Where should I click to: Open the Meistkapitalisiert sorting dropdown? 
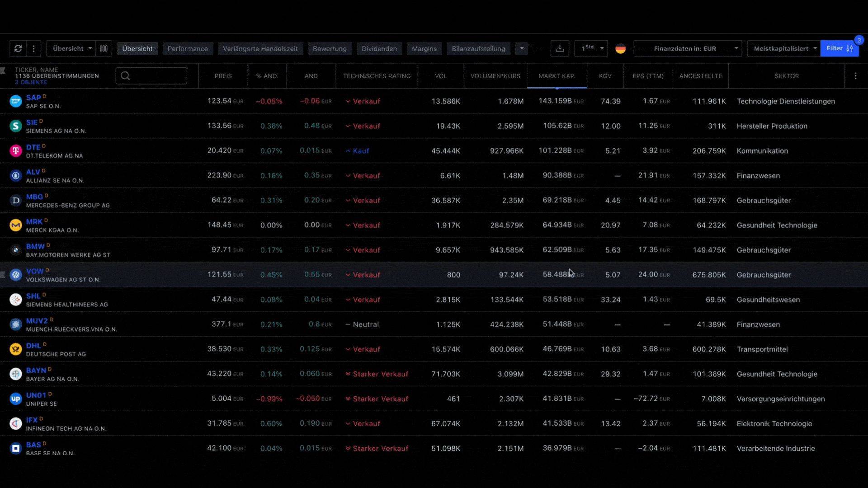(783, 48)
